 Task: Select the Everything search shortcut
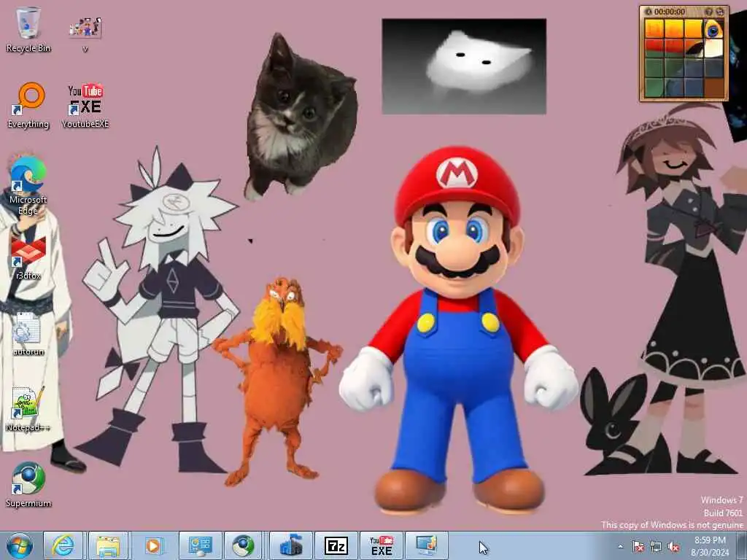point(28,105)
